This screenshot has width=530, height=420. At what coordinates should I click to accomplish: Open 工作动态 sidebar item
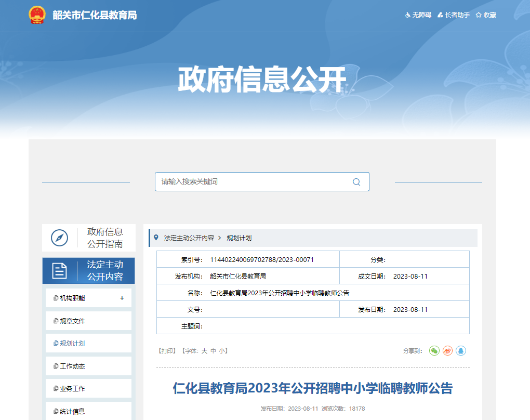(72, 366)
